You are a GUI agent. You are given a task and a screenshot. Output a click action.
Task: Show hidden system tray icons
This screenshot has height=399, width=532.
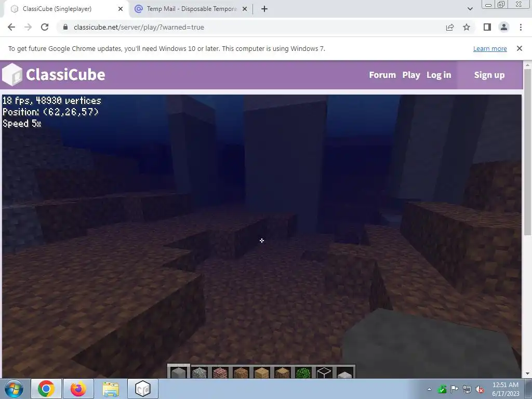429,389
